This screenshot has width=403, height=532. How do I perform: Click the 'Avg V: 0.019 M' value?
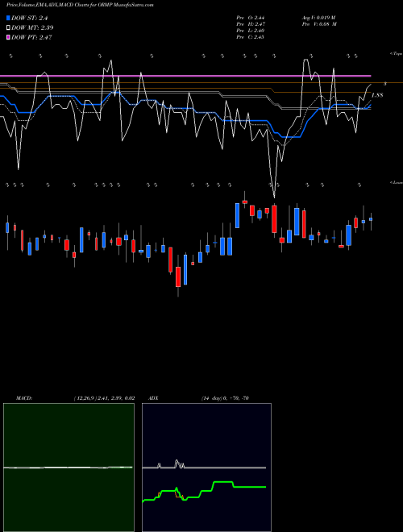(318, 18)
